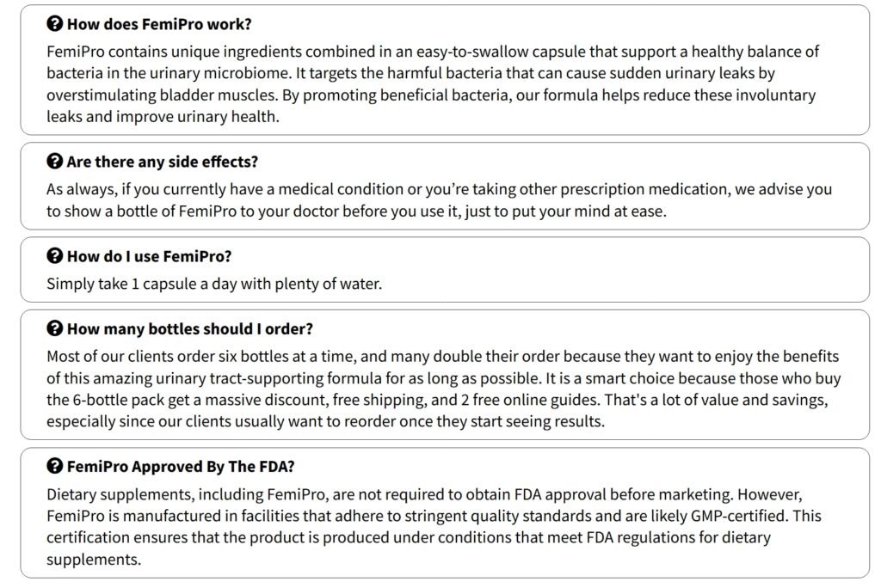Collapse the "Are there any side effects?" heading

point(162,162)
